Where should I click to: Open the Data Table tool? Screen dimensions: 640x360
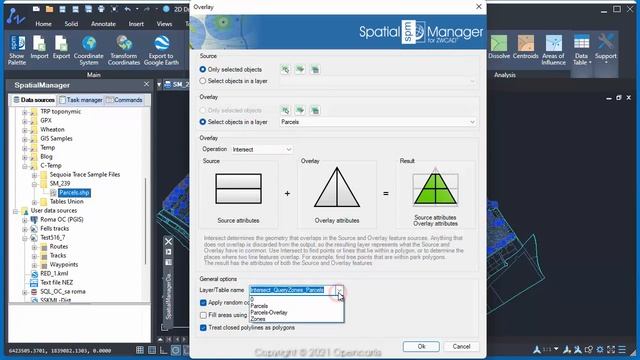pos(581,50)
